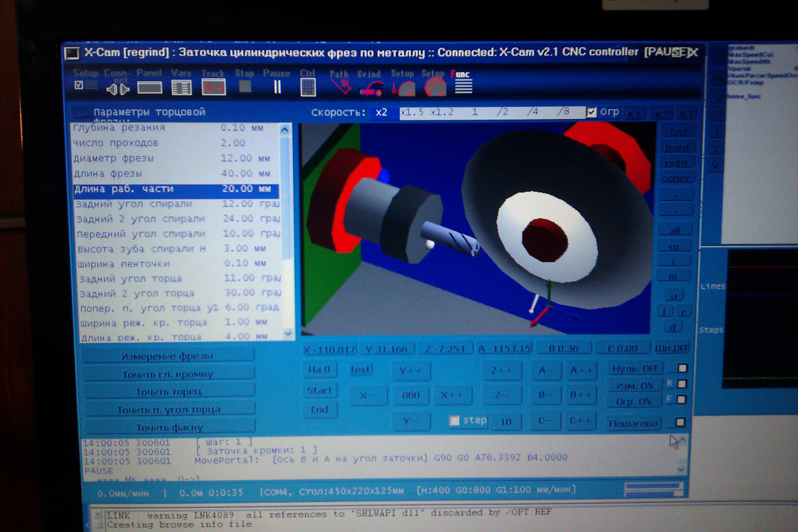Image resolution: width=798 pixels, height=532 pixels.
Task: Open the Vars list icon
Action: [181, 87]
